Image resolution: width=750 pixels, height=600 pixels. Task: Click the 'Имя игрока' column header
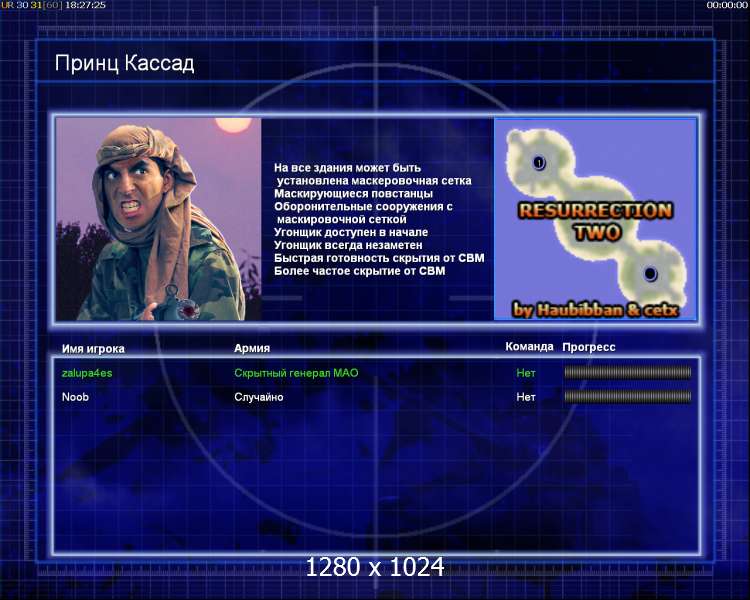click(x=93, y=349)
